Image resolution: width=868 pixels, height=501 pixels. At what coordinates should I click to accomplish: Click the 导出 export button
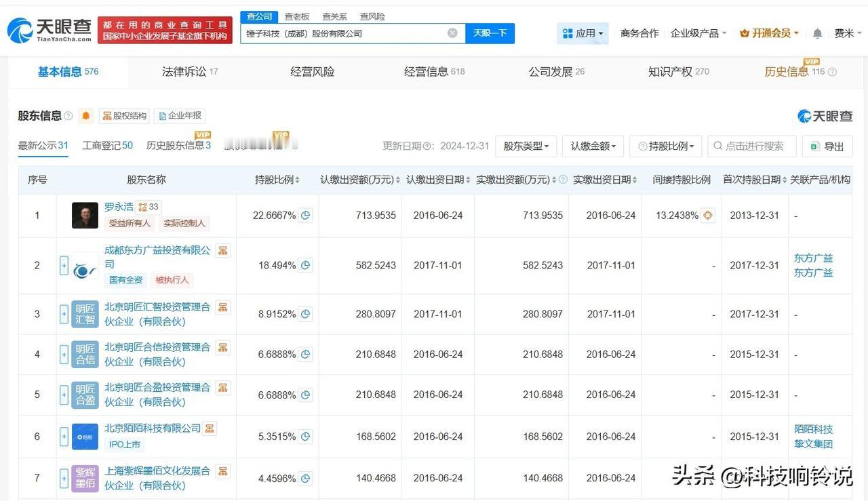tap(827, 146)
